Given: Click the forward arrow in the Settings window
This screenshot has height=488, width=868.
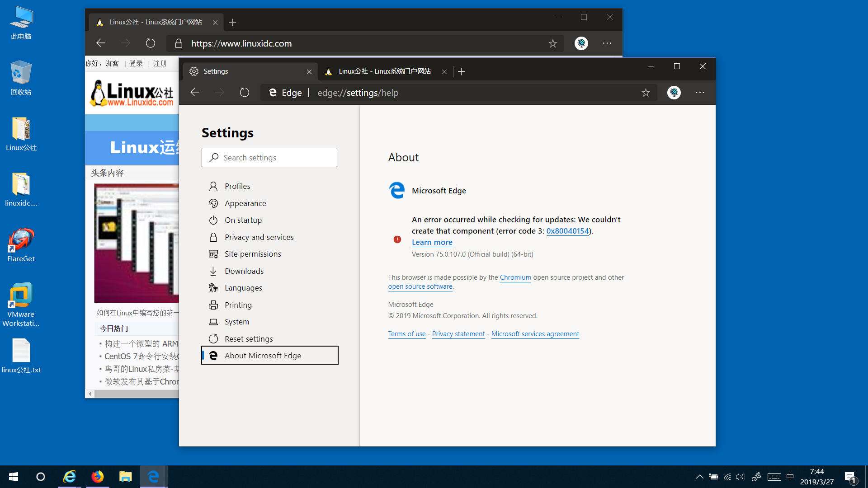Looking at the screenshot, I should pyautogui.click(x=220, y=93).
